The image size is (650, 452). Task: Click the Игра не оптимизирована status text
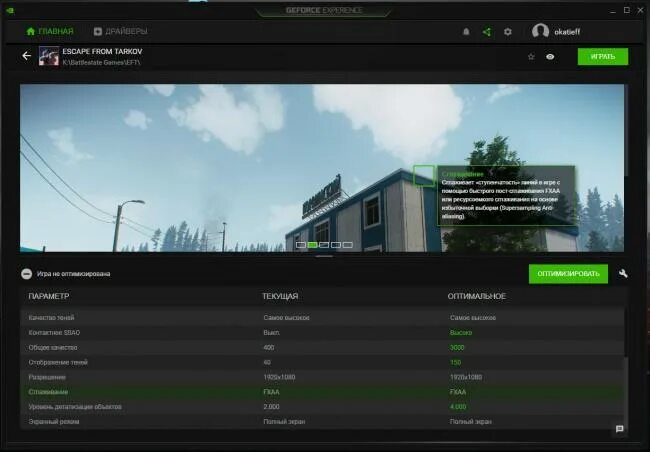[73, 274]
